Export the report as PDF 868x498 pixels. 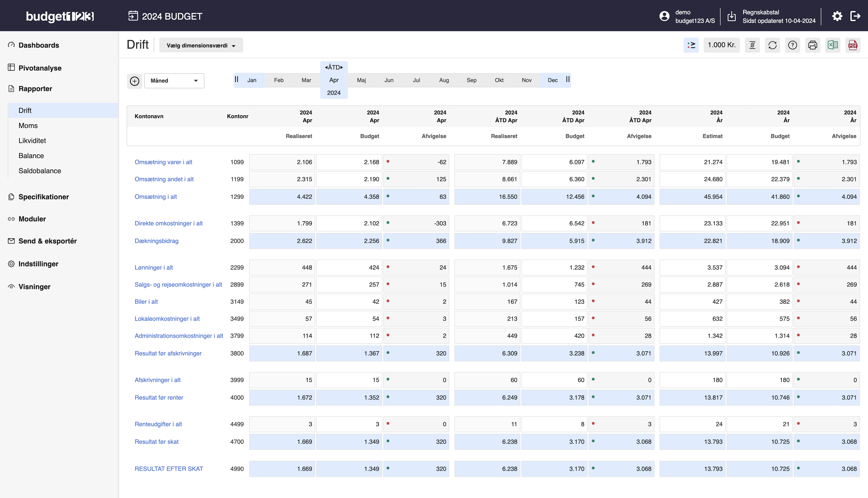[853, 45]
